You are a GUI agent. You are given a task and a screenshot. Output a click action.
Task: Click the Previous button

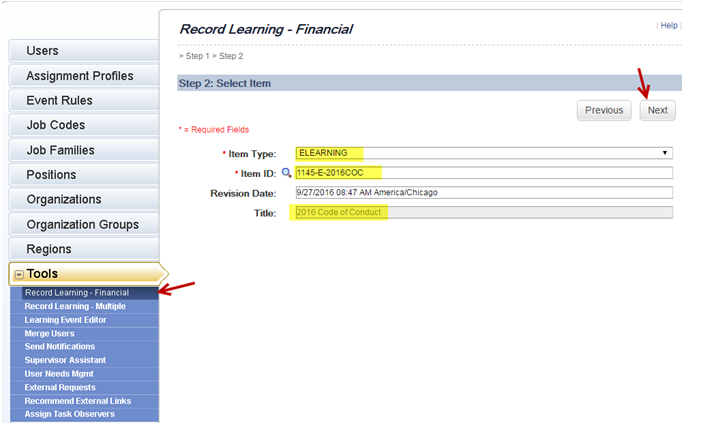coord(604,110)
